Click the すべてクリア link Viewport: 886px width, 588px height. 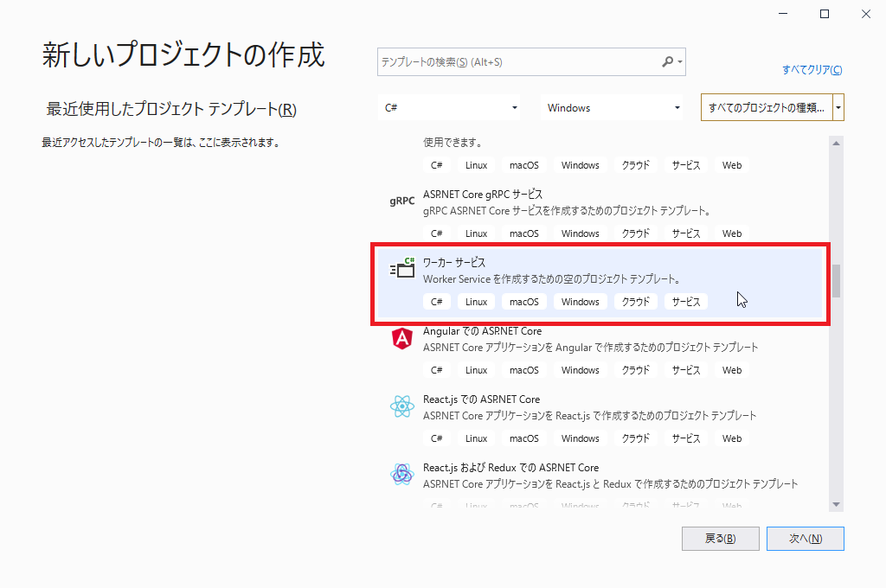pos(812,69)
